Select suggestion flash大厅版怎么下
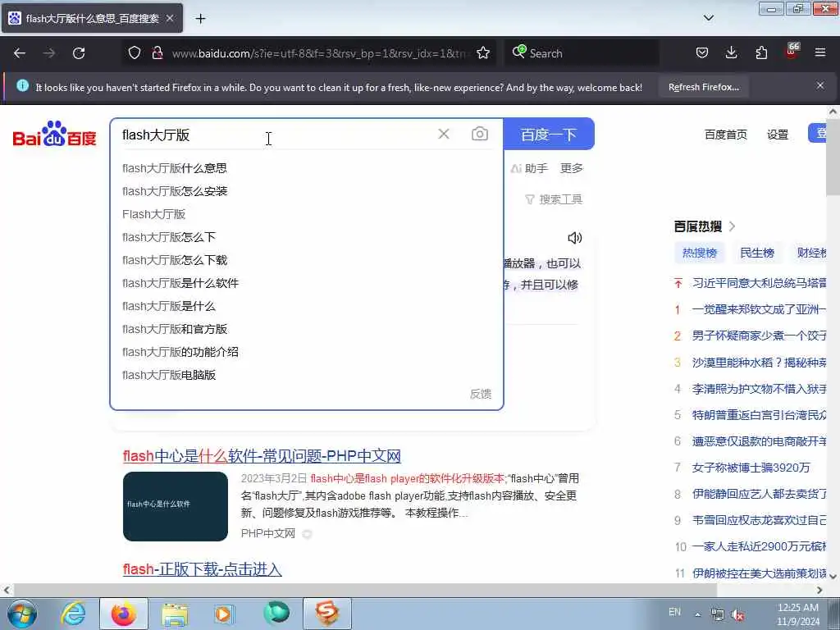840x630 pixels. pyautogui.click(x=307, y=237)
